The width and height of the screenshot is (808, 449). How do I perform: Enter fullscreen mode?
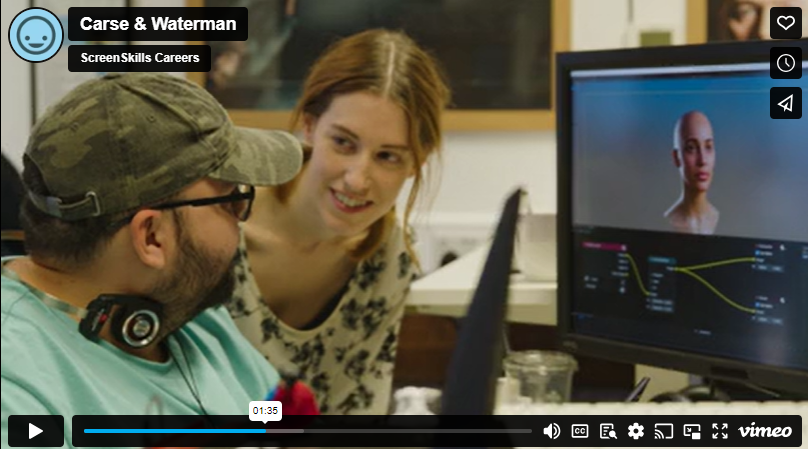(719, 431)
